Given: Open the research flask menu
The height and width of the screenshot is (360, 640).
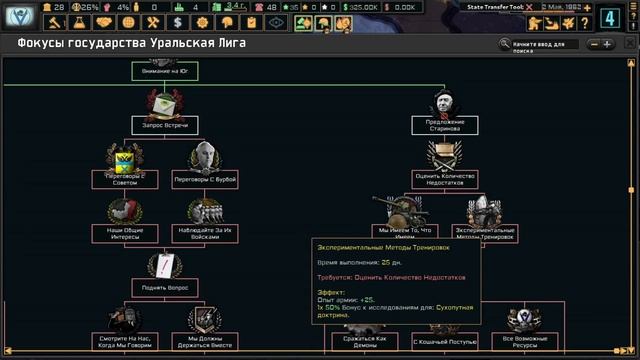Looking at the screenshot, I should click(79, 23).
